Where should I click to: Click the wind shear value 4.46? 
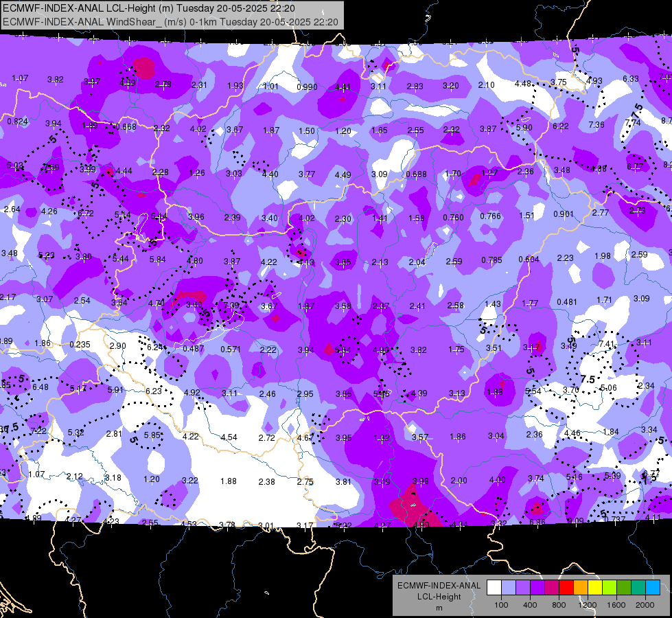572,433
